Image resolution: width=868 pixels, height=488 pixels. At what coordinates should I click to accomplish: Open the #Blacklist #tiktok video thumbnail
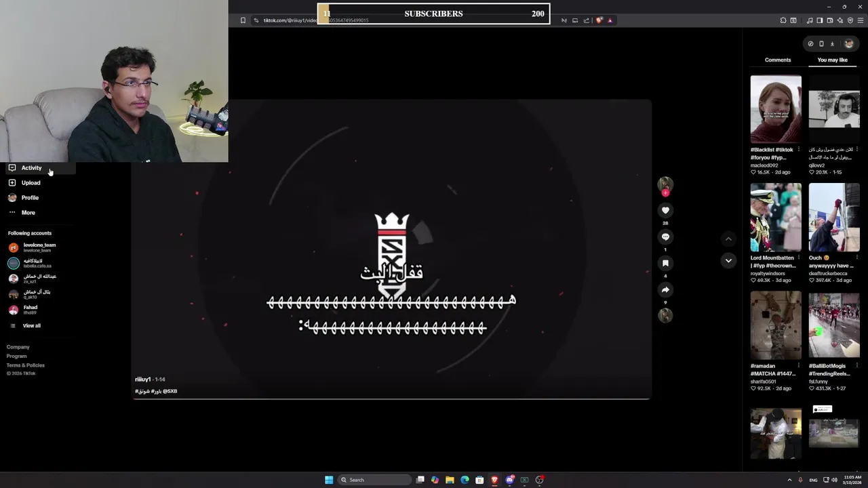click(776, 109)
